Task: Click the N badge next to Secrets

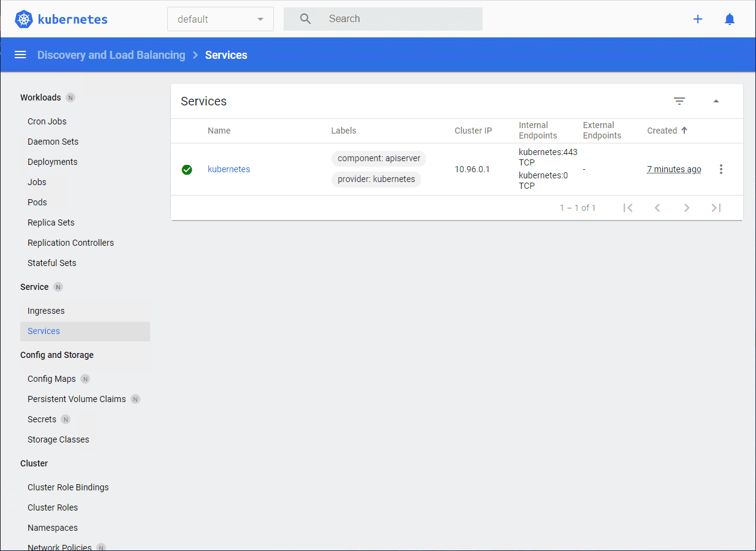Action: [x=66, y=419]
